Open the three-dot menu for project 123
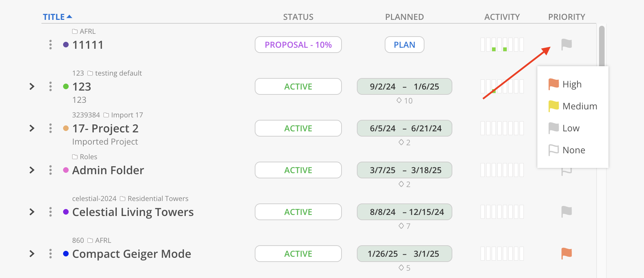The height and width of the screenshot is (278, 644). click(51, 86)
